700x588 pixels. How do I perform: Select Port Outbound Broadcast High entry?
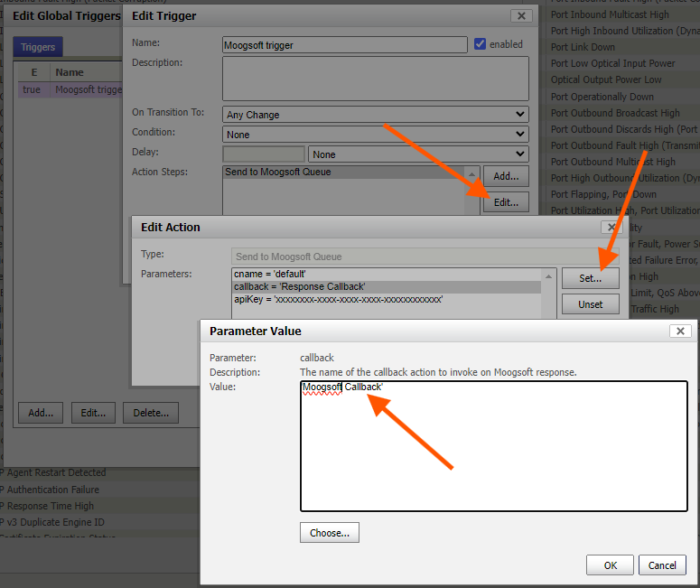(x=615, y=113)
